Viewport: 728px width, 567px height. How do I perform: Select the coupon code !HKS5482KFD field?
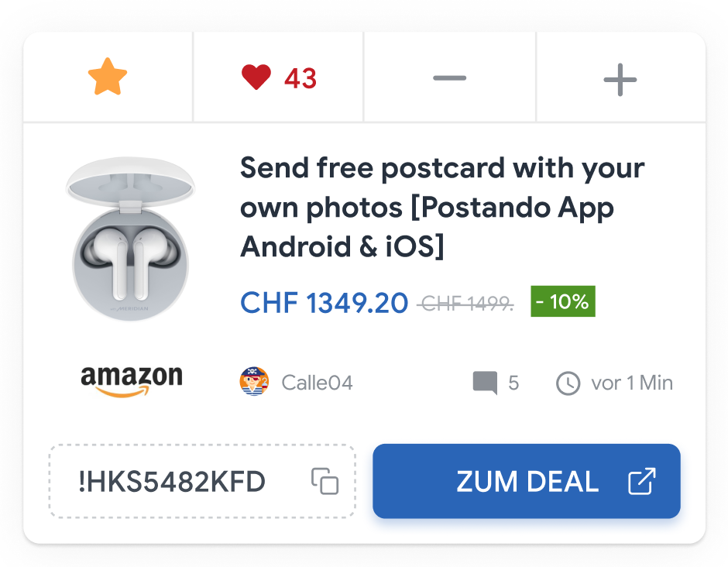[172, 482]
